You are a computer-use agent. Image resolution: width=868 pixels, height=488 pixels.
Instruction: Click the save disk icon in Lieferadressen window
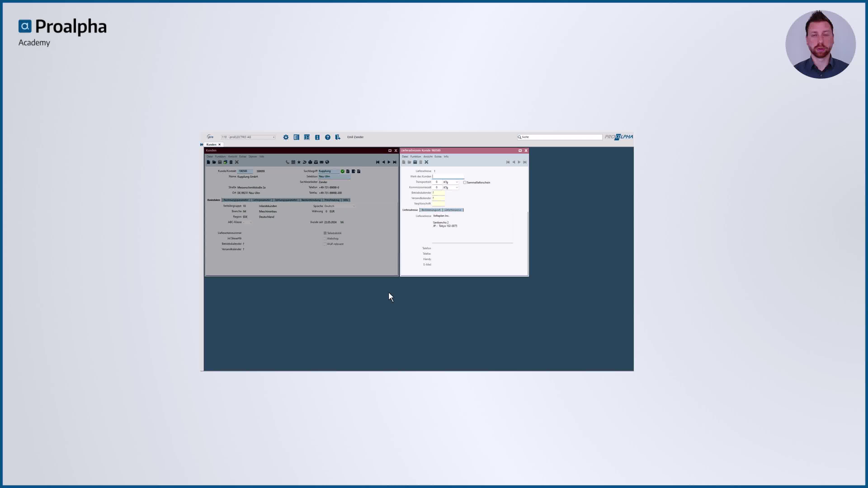[x=415, y=162]
